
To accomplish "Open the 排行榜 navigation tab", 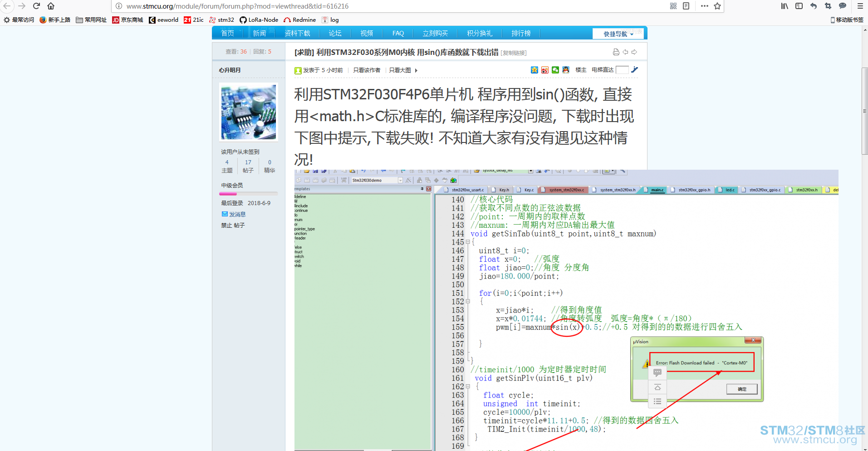I will 521,33.
